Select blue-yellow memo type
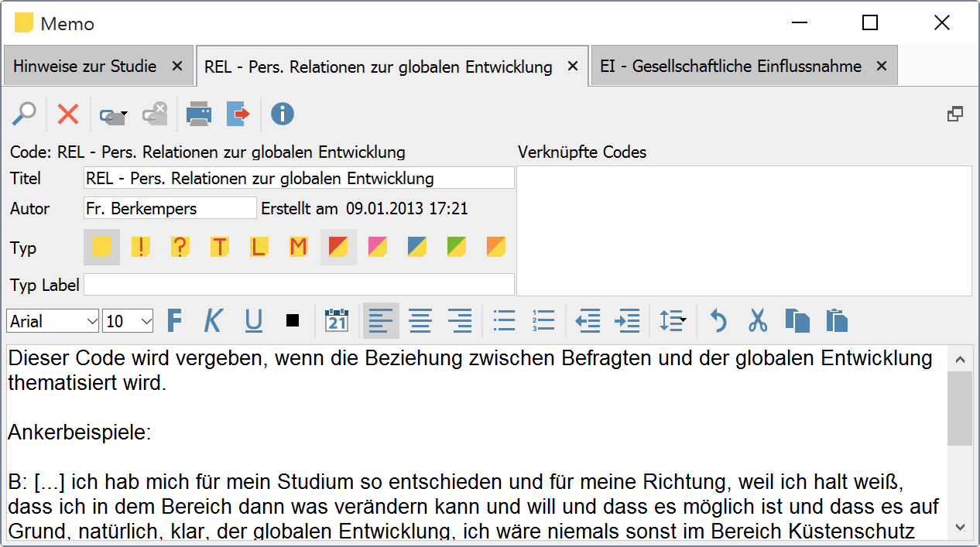Image resolution: width=980 pixels, height=547 pixels. tap(417, 247)
